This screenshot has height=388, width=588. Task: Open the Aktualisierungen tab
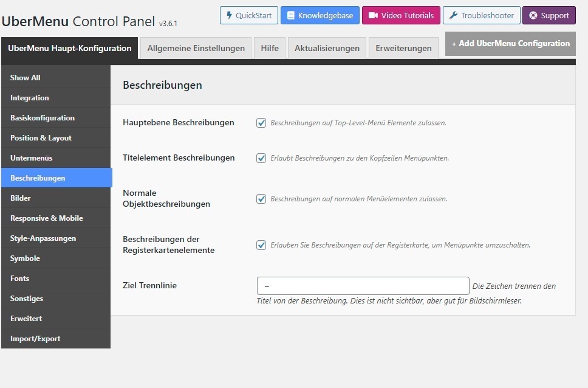tap(327, 48)
